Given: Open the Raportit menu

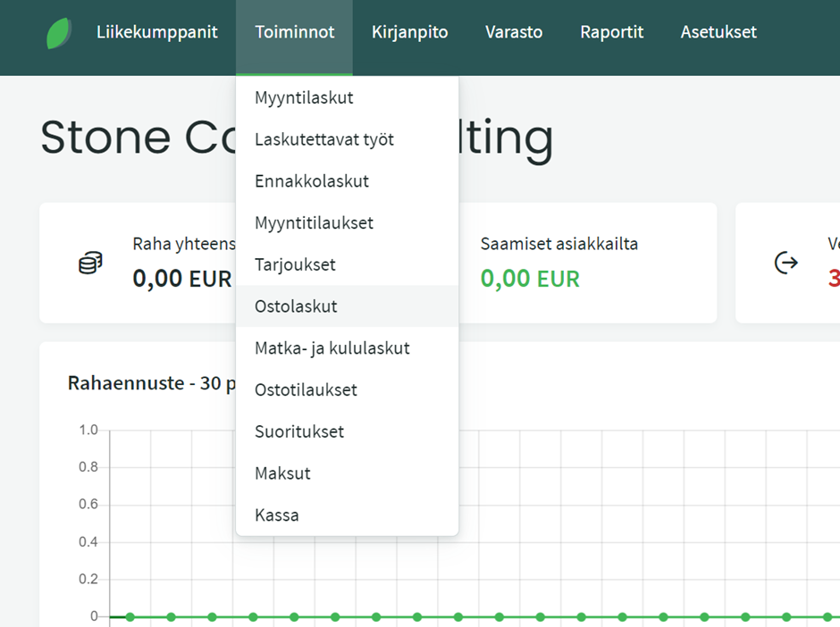Looking at the screenshot, I should tap(612, 32).
